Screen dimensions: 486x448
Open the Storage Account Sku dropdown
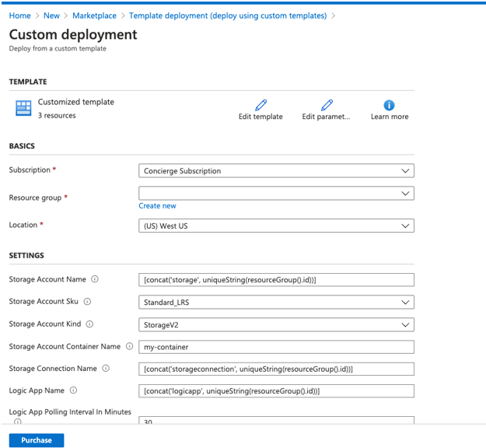click(276, 303)
